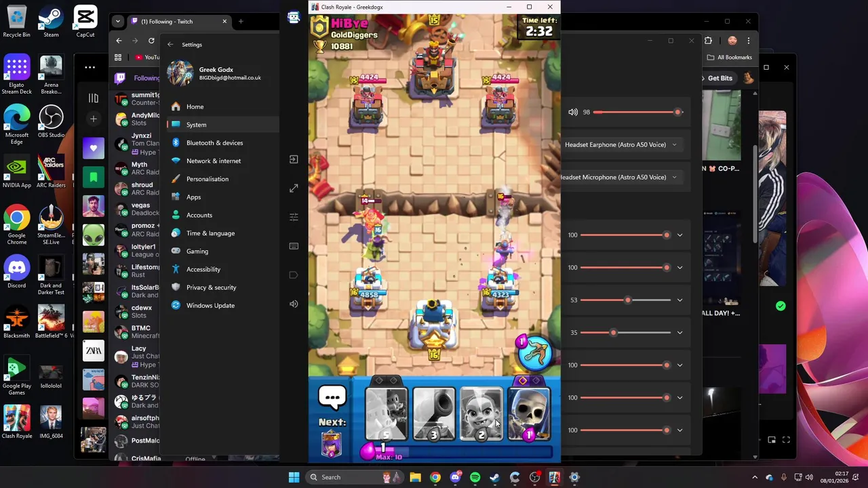This screenshot has width=868, height=488.
Task: Adjust the app volume slider set to 35
Action: click(x=625, y=333)
